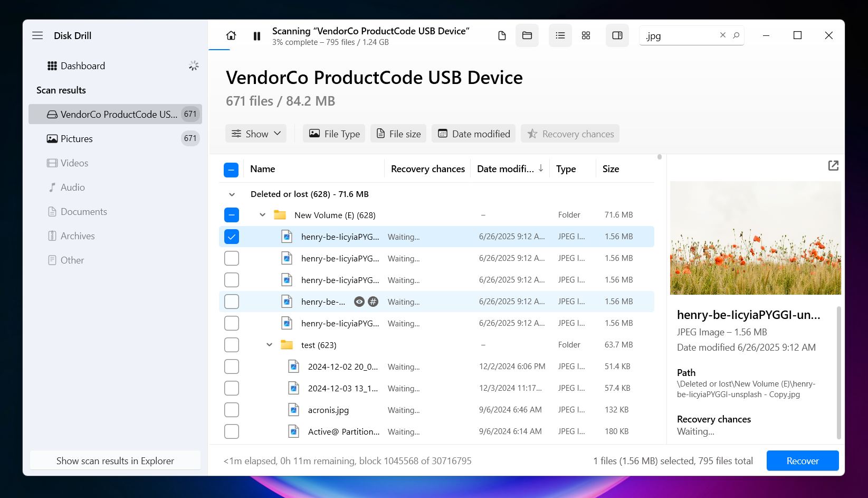Check the second henry-be-licyiaPYG file

click(x=232, y=258)
